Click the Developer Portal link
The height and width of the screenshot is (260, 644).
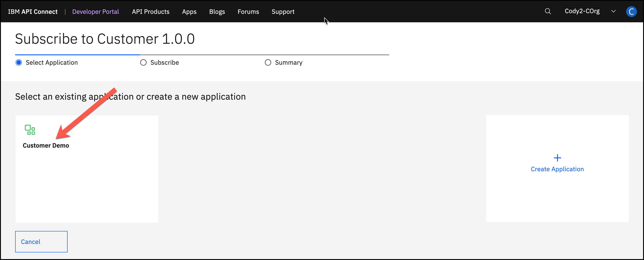click(95, 12)
